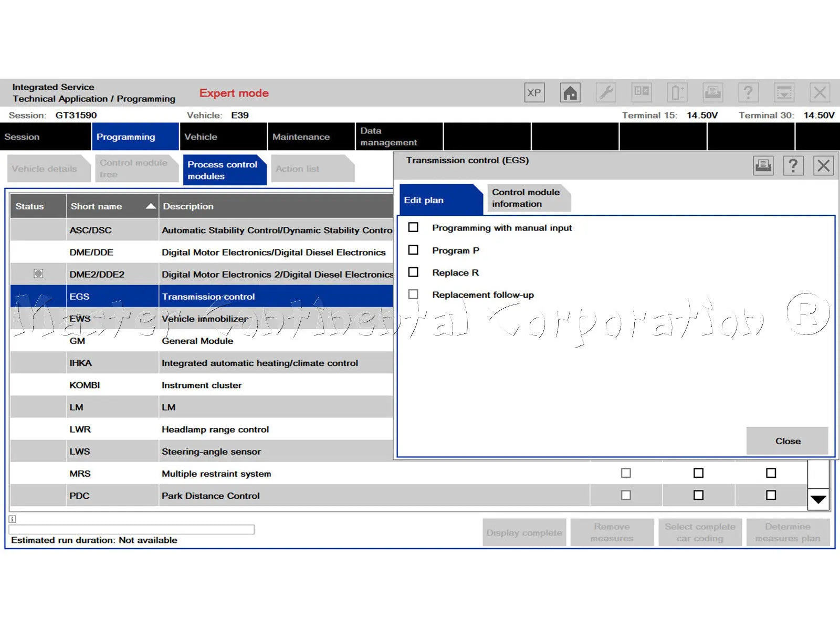The width and height of the screenshot is (840, 630).
Task: Click Determine measures plan button
Action: (787, 532)
